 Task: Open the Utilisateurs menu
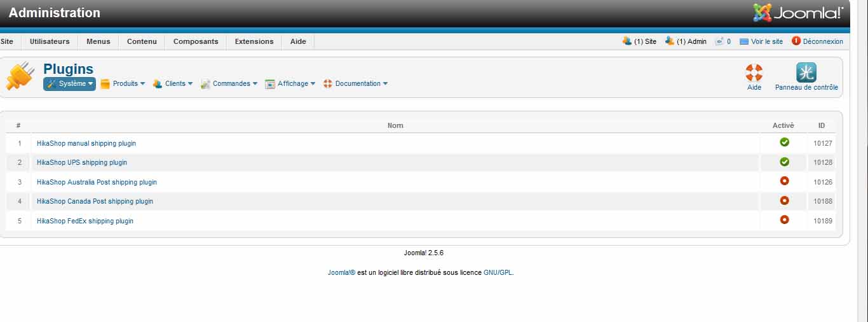[50, 41]
